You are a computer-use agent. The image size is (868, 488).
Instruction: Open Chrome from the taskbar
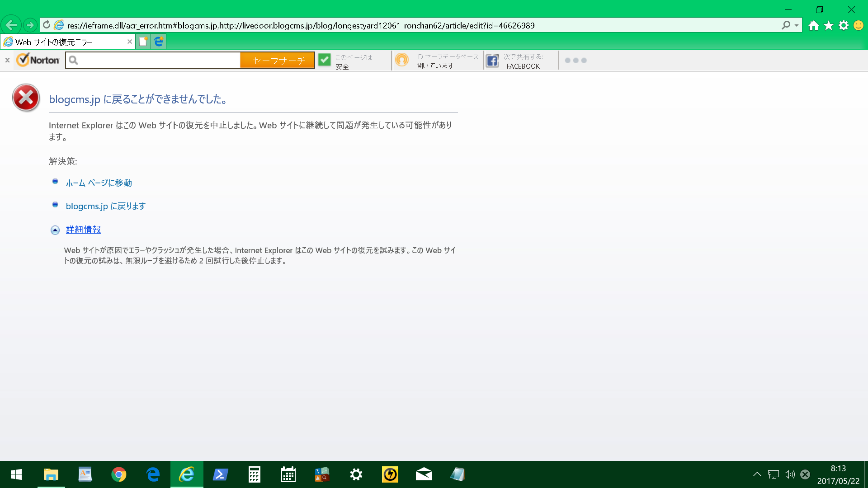118,474
